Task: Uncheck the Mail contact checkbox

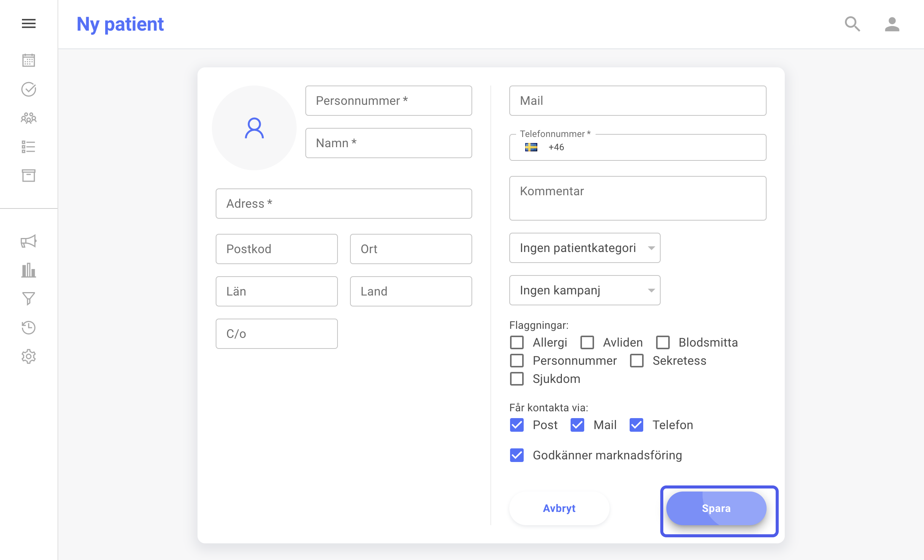Action: coord(577,425)
